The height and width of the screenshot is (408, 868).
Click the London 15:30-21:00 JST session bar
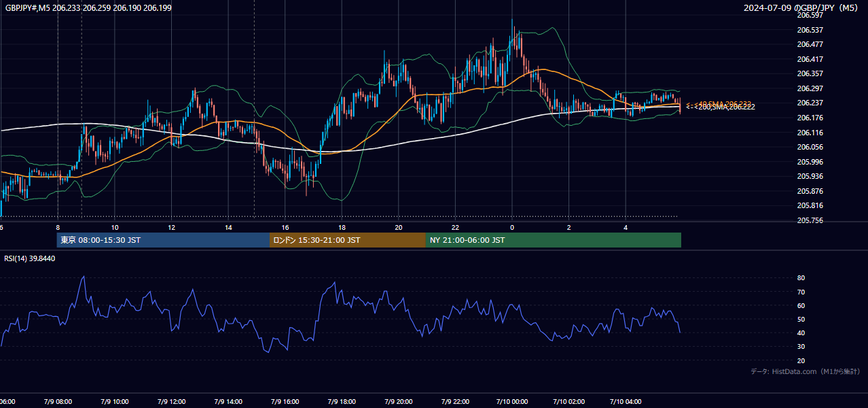tap(348, 240)
